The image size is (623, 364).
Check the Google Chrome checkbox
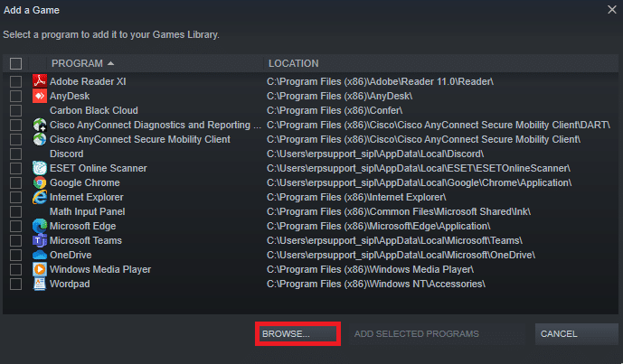(16, 182)
